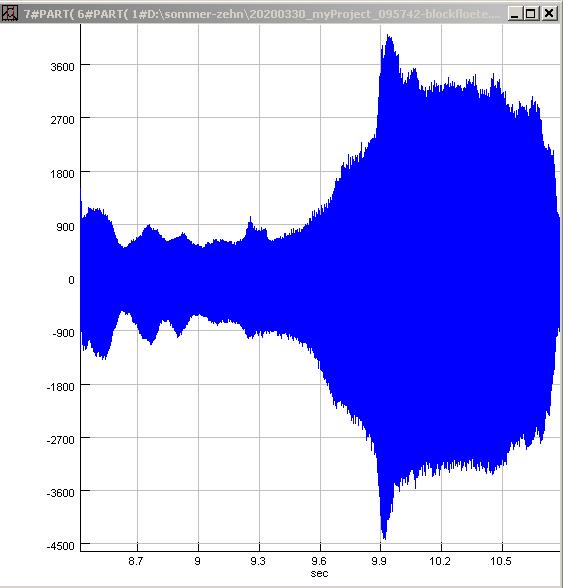
Task: Click the window title bar text
Action: [x=261, y=14]
